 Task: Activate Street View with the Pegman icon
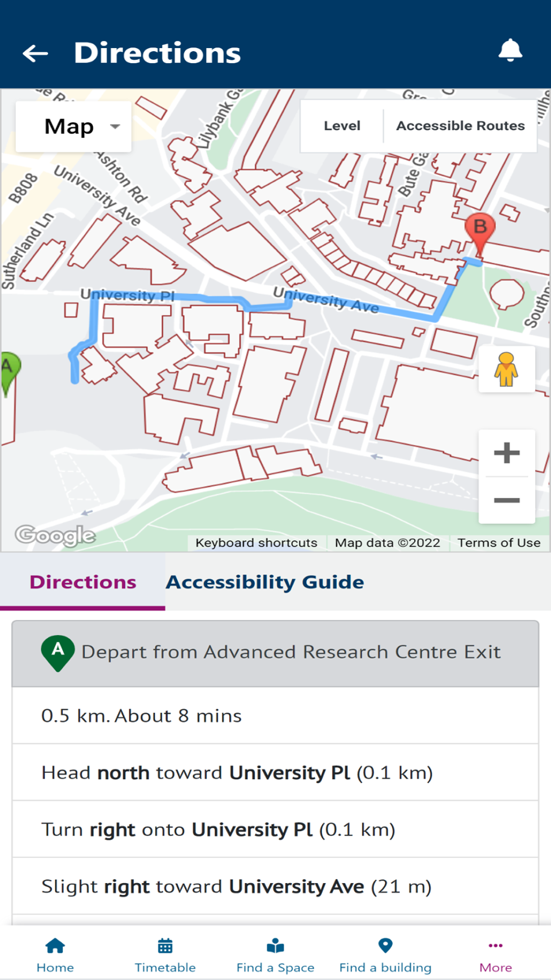tap(506, 368)
